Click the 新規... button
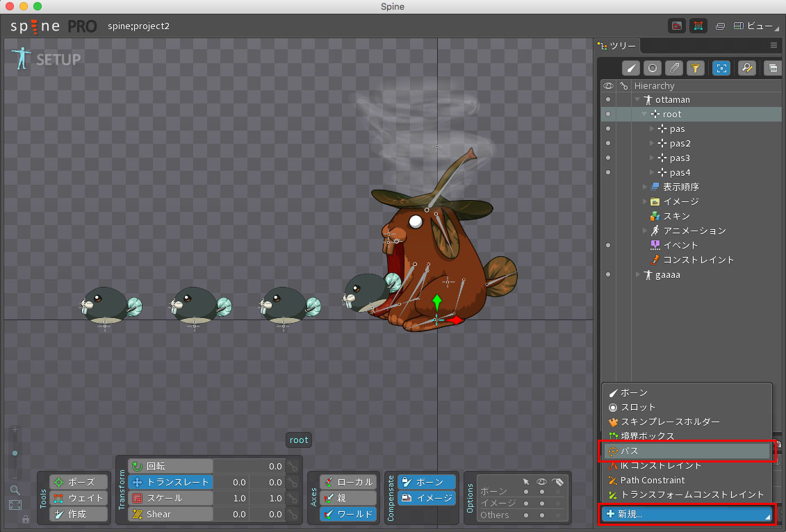Viewport: 786px width, 532px height. 686,514
